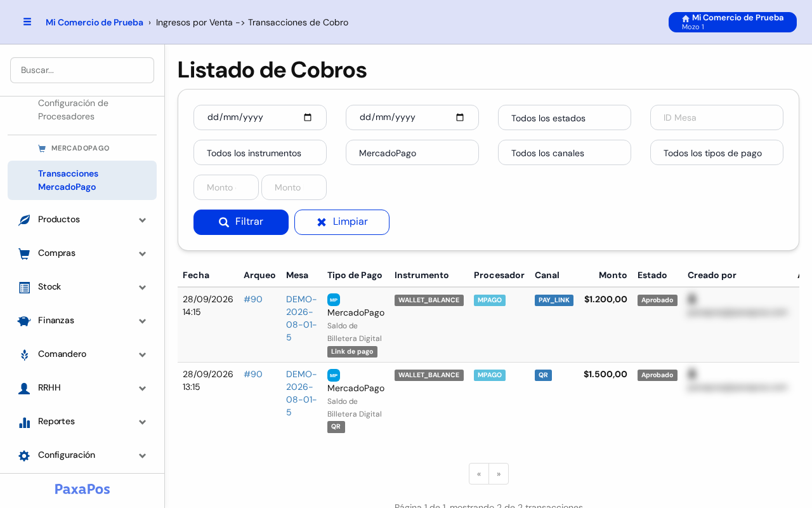Open the MercadoPago processor dropdown
Viewport: 812px width, 508px height.
tap(412, 152)
